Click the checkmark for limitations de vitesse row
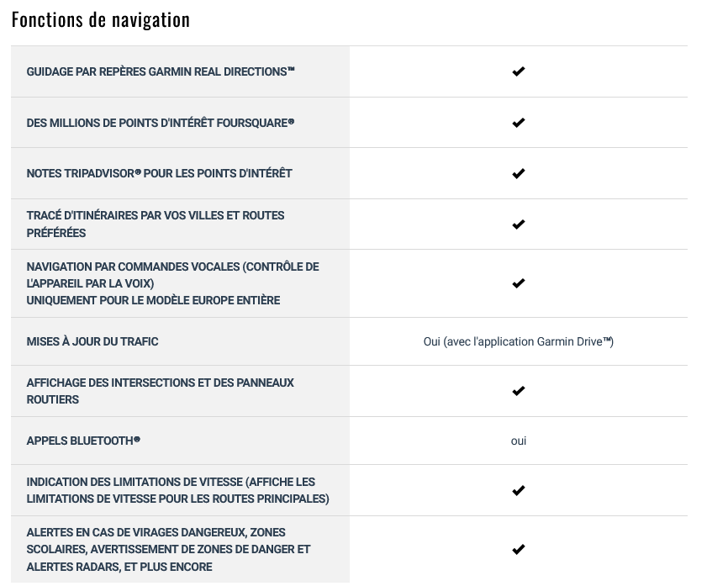 point(518,490)
